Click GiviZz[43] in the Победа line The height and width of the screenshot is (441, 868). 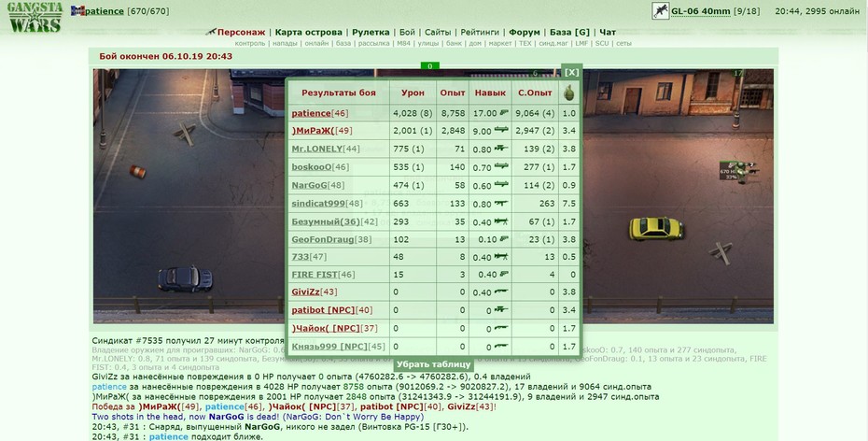(x=471, y=406)
